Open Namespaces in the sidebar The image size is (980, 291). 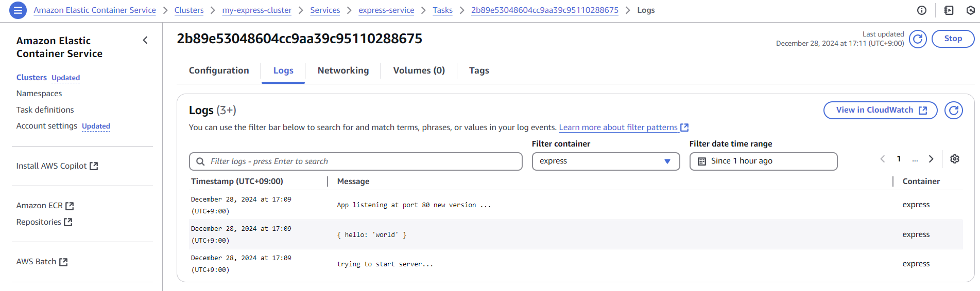pyautogui.click(x=39, y=94)
